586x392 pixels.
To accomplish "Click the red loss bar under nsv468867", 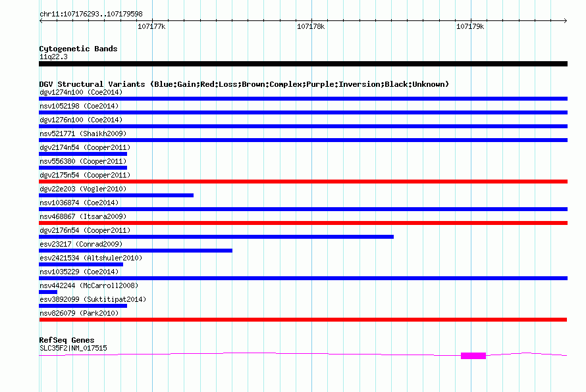I will point(303,223).
